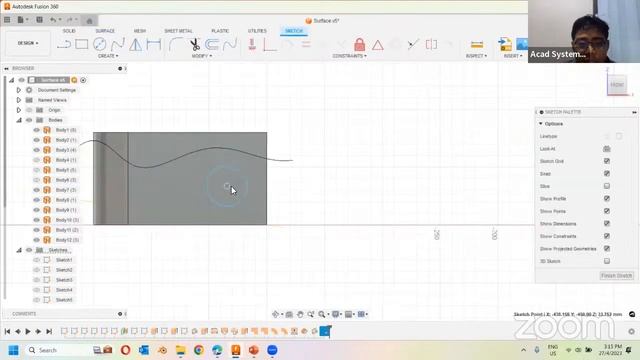Open Google Chrome from the taskbar
Screen dimensions: 640x360
pyautogui.click(x=199, y=350)
